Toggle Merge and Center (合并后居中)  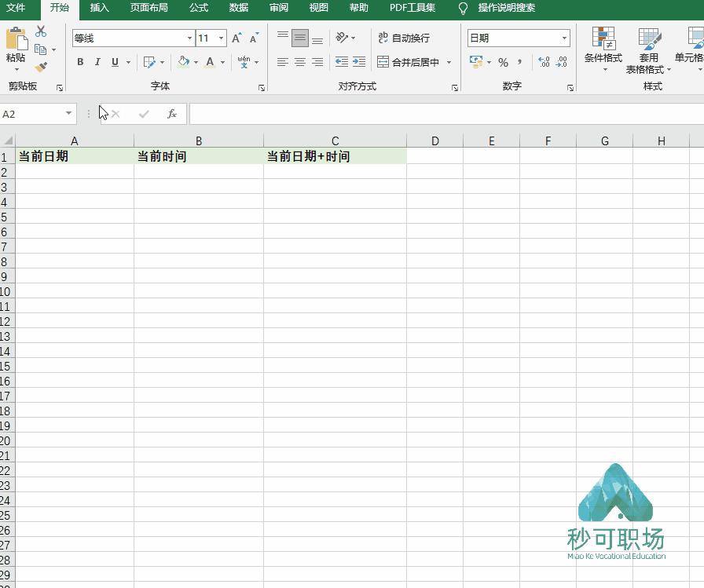pyautogui.click(x=409, y=61)
